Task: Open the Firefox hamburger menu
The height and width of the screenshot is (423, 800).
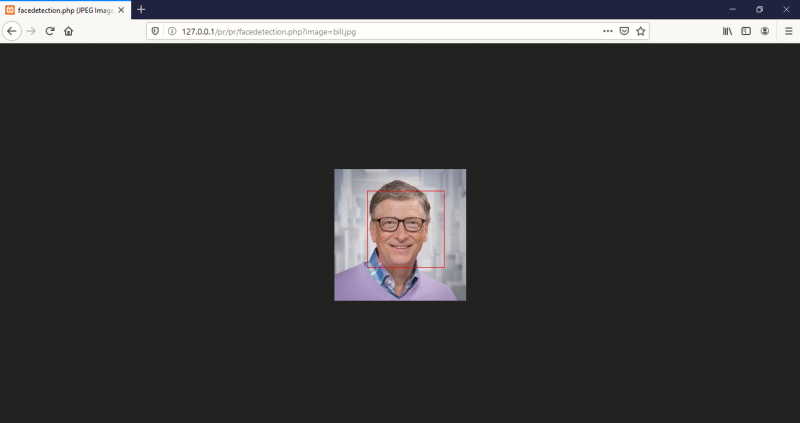Action: click(788, 31)
